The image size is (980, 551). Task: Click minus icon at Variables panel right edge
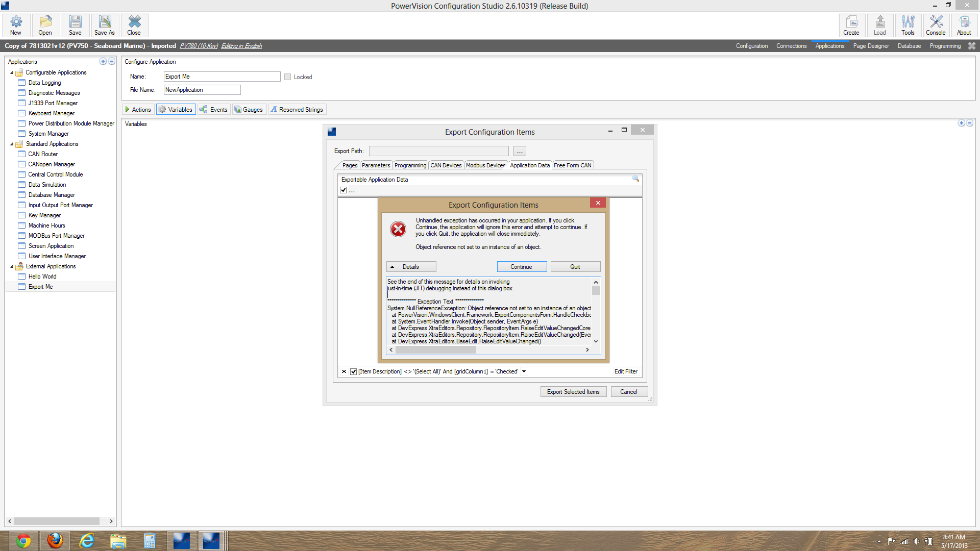pyautogui.click(x=970, y=123)
